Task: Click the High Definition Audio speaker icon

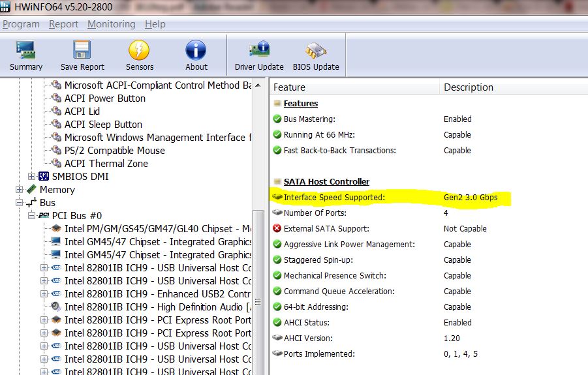Action: [56, 307]
